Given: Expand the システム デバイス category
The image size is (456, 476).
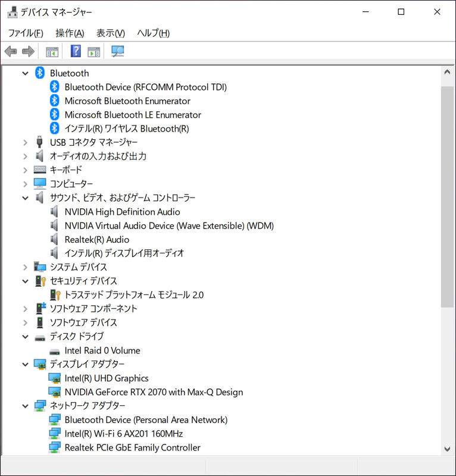Looking at the screenshot, I should point(26,267).
